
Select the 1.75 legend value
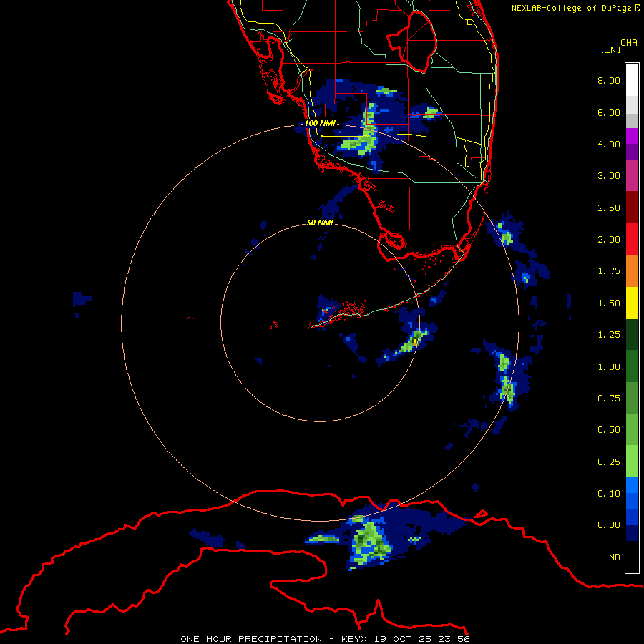click(x=609, y=271)
